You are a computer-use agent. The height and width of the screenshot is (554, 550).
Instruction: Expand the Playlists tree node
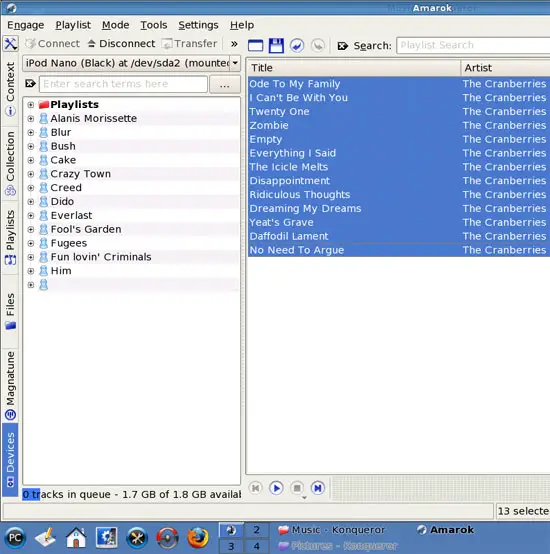(31, 105)
